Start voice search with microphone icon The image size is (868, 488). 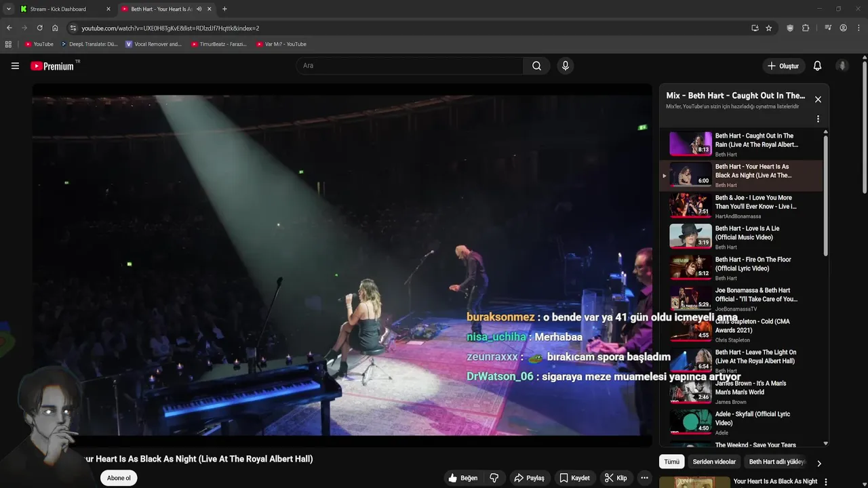coord(566,66)
